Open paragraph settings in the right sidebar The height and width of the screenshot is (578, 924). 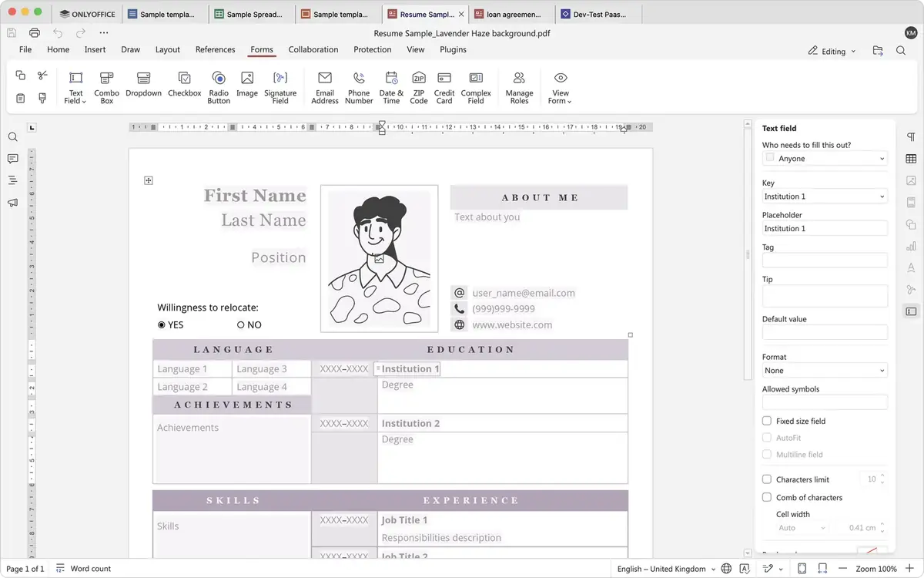point(911,136)
